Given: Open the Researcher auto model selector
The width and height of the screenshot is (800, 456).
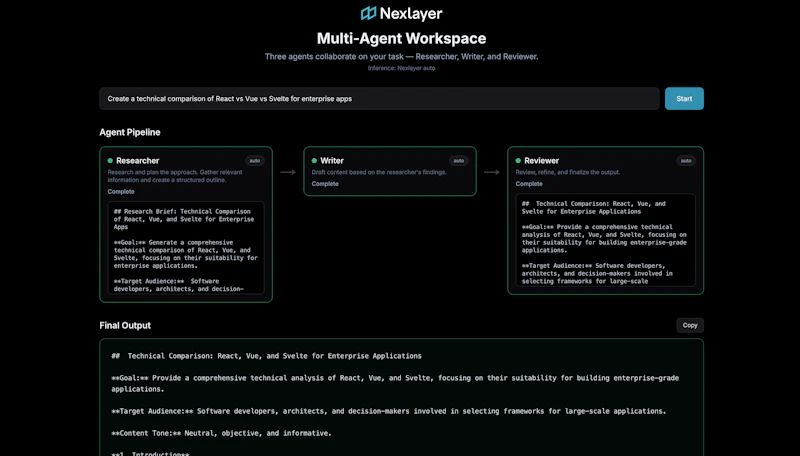Looking at the screenshot, I should pos(255,161).
